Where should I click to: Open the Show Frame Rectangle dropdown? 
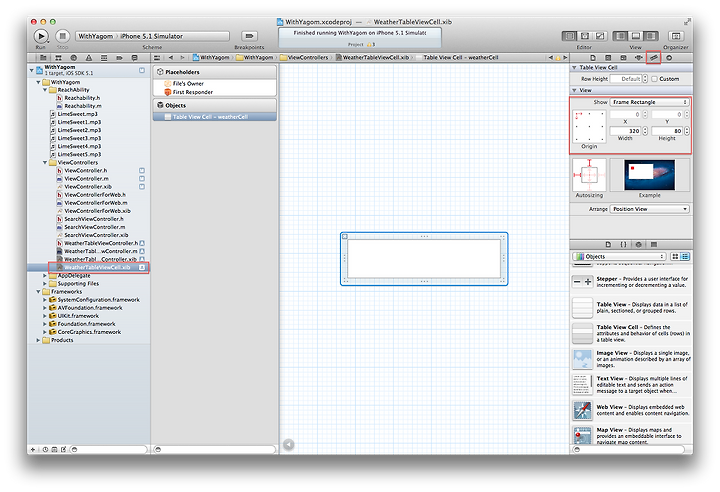point(649,102)
